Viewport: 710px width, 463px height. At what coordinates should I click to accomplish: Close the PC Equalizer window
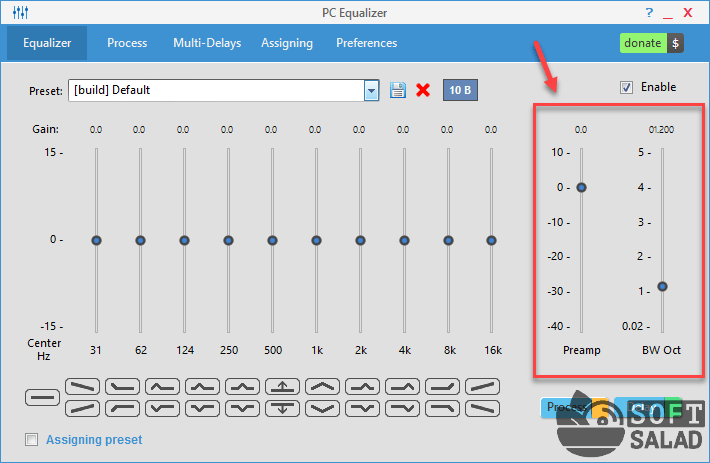(x=688, y=13)
